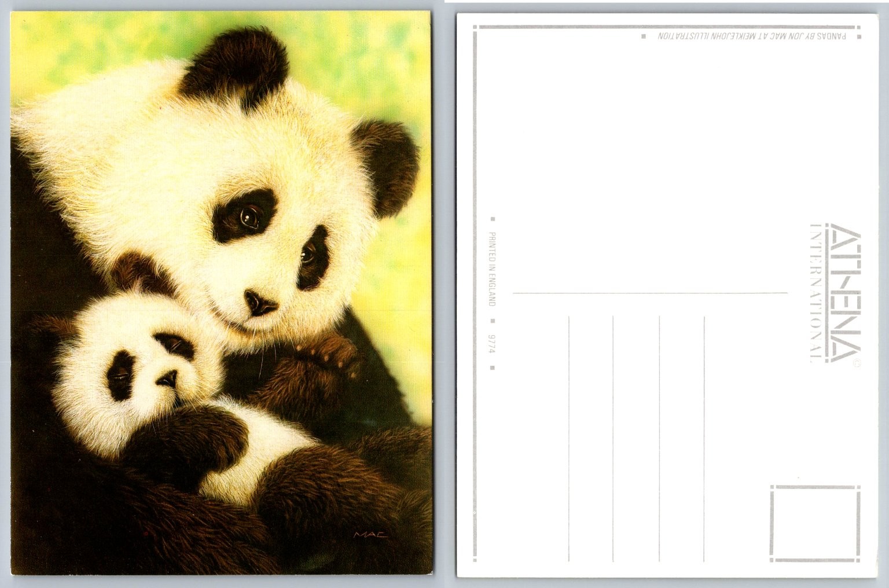Click the MAC artist signature
The image size is (889, 588).
(x=370, y=535)
